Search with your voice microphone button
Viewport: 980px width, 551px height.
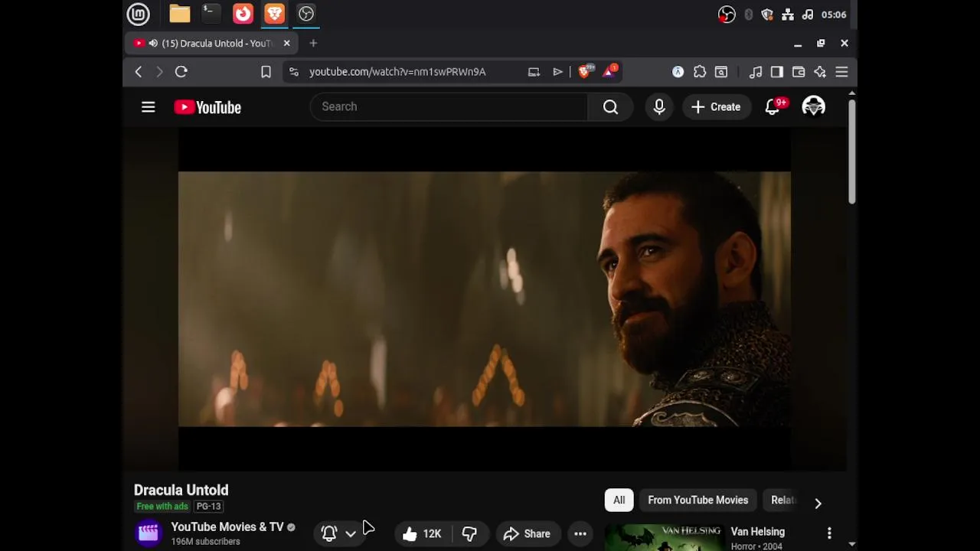pos(659,107)
